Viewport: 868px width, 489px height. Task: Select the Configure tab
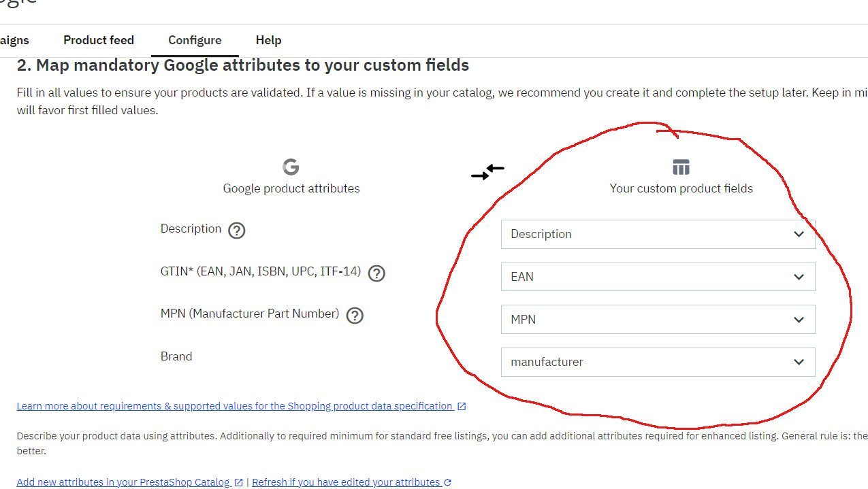pyautogui.click(x=195, y=40)
